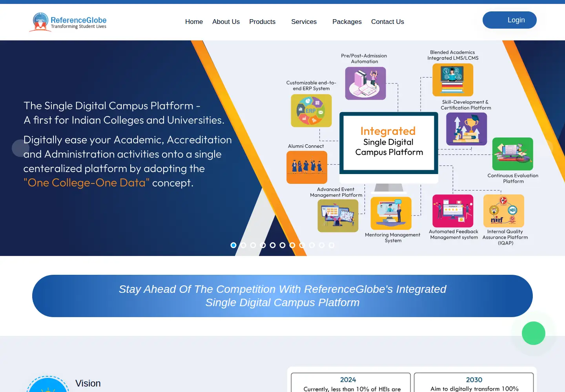The image size is (565, 392).
Task: Select the Advanced Event Management Platform icon
Action: click(338, 216)
